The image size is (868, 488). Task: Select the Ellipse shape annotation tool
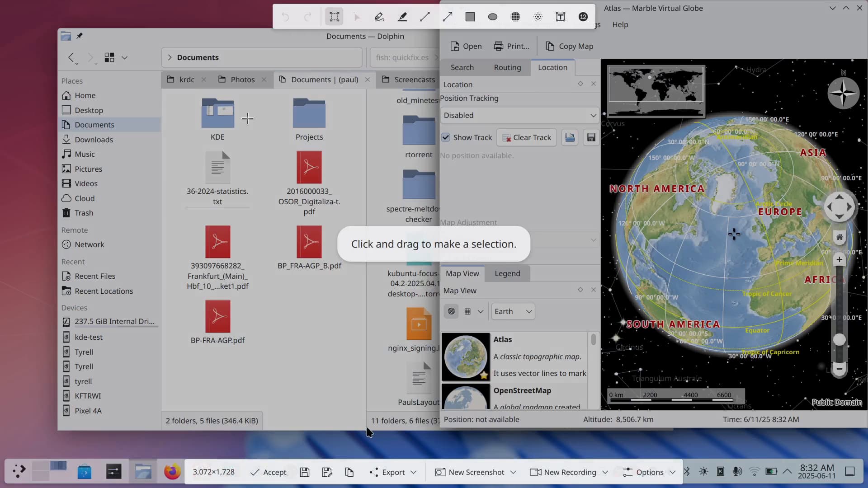[x=493, y=17]
